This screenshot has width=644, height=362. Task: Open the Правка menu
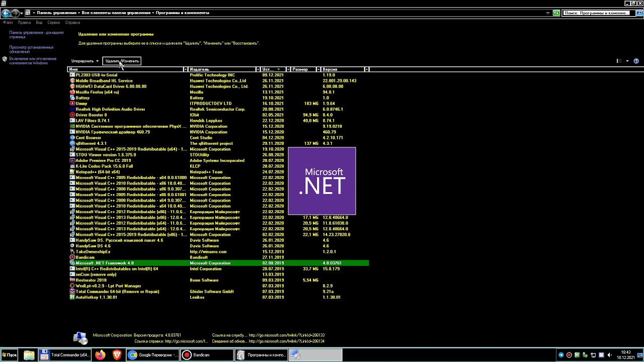pos(24,23)
